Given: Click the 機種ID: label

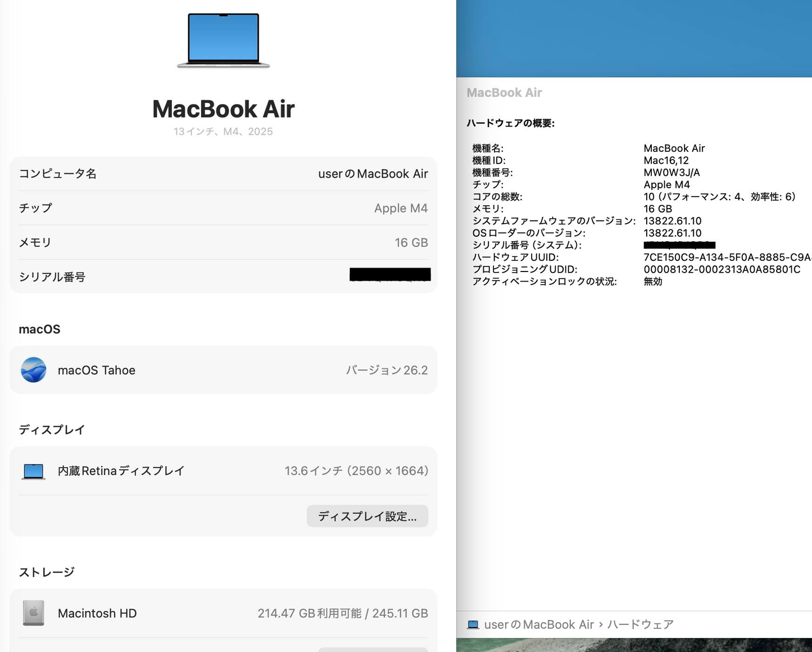Looking at the screenshot, I should point(489,160).
